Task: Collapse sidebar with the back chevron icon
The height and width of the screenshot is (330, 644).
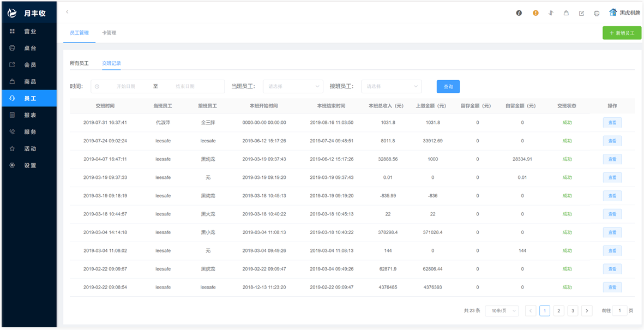Action: 67,11
